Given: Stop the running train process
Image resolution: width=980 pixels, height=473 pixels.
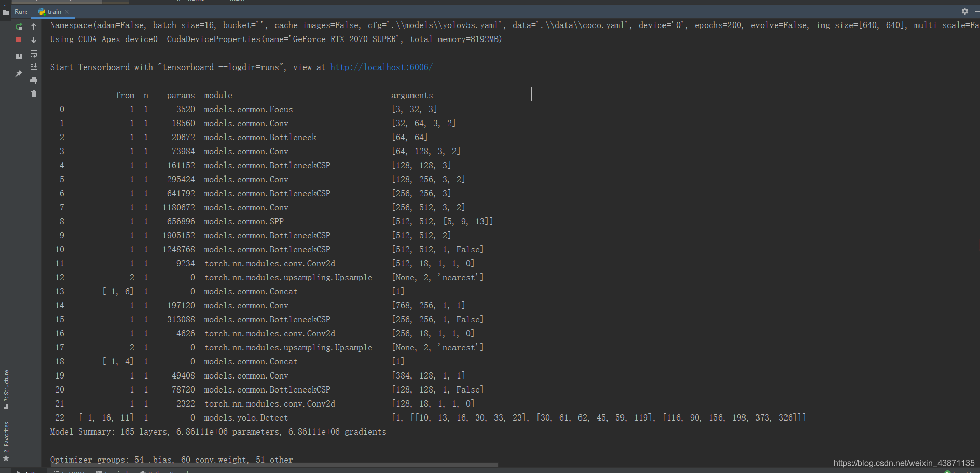Looking at the screenshot, I should (19, 39).
